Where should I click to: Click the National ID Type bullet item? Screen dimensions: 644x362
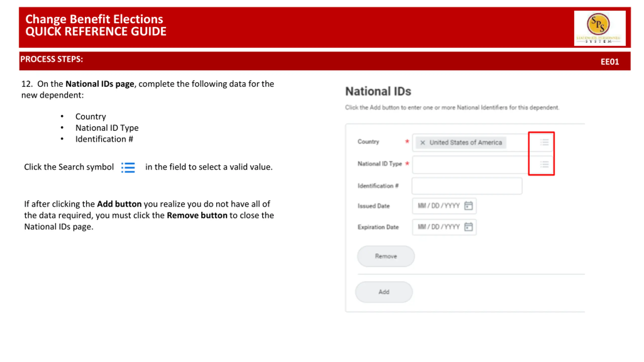pos(107,128)
